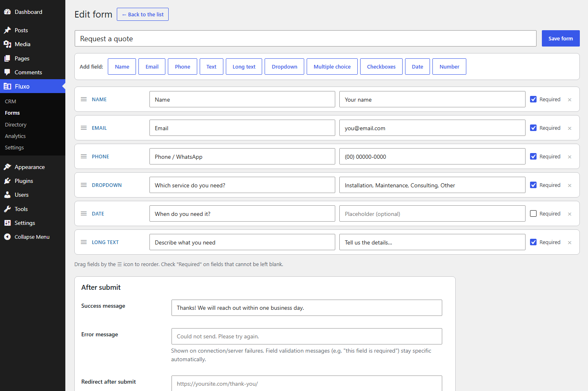The height and width of the screenshot is (391, 588).
Task: Uncheck Required for the EMAIL field
Action: pyautogui.click(x=533, y=128)
